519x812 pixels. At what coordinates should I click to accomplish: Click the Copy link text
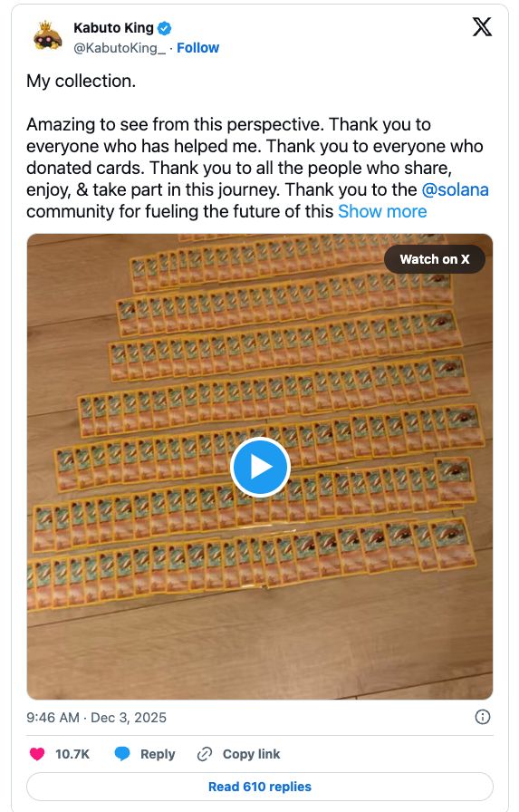tap(251, 754)
